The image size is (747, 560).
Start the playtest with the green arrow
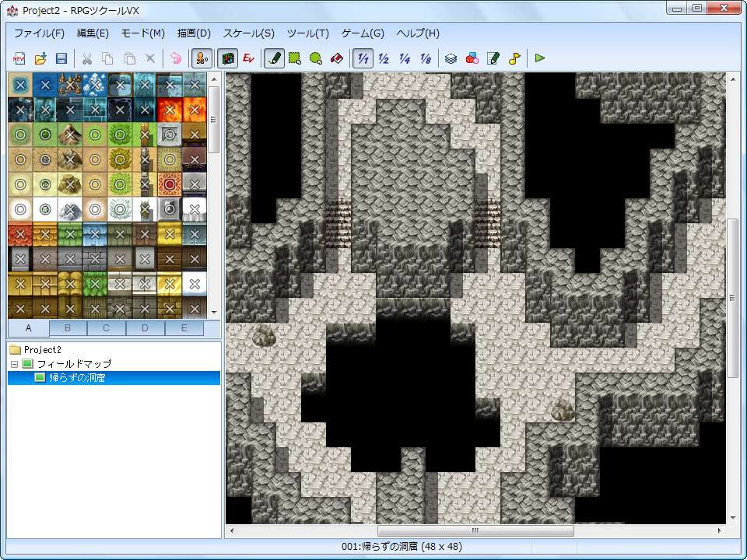tap(540, 58)
